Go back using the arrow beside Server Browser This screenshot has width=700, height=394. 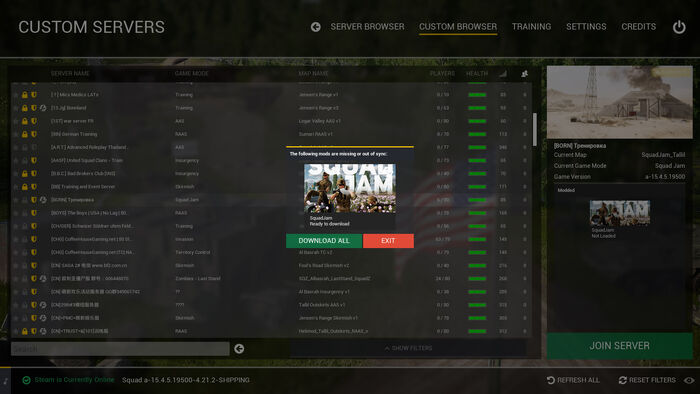pos(316,27)
